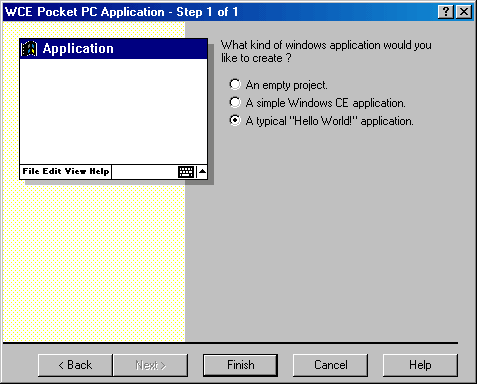The image size is (477, 384).
Task: Click the dialog's blue title bar
Action: pos(220,12)
